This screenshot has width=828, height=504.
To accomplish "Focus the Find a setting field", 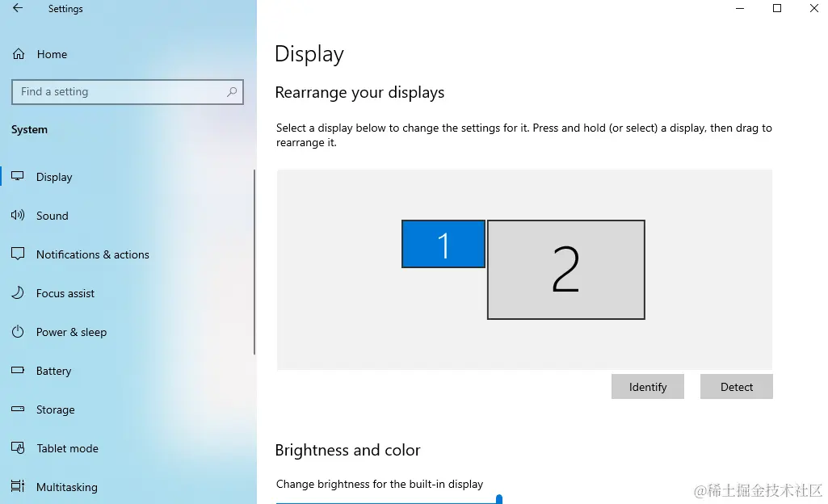I will [128, 92].
